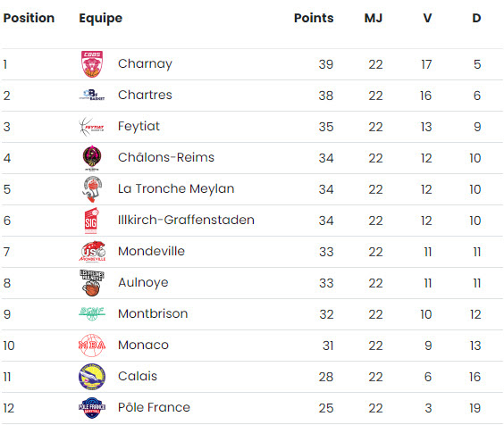This screenshot has height=425, width=504.
Task: Select the Pôle France logo
Action: pos(92,408)
